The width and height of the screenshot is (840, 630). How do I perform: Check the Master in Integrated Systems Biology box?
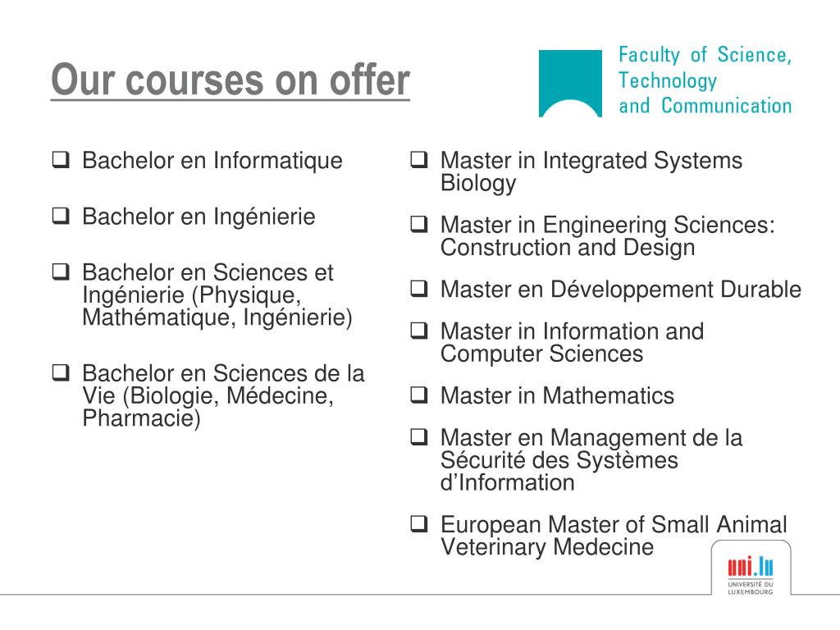coord(419,160)
